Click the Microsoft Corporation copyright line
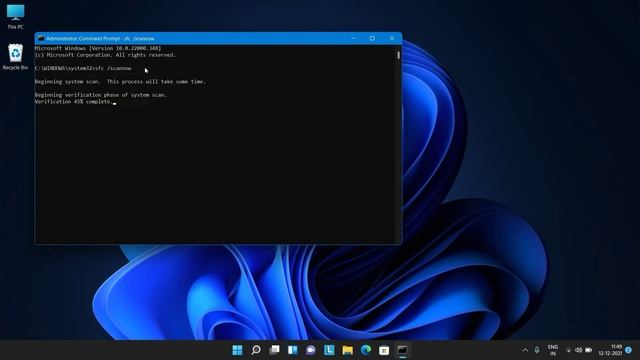The width and height of the screenshot is (640, 360). point(105,55)
